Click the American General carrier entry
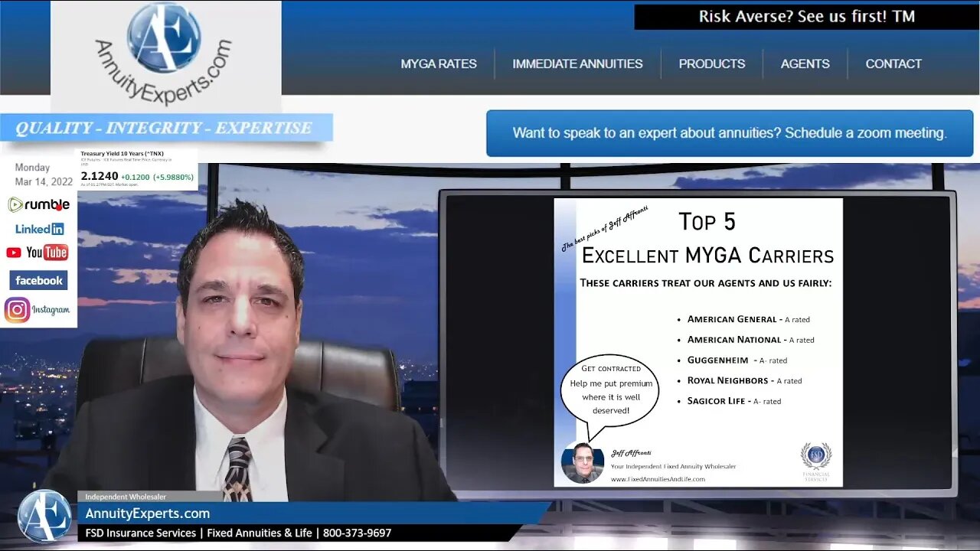This screenshot has width=980, height=551. click(748, 319)
